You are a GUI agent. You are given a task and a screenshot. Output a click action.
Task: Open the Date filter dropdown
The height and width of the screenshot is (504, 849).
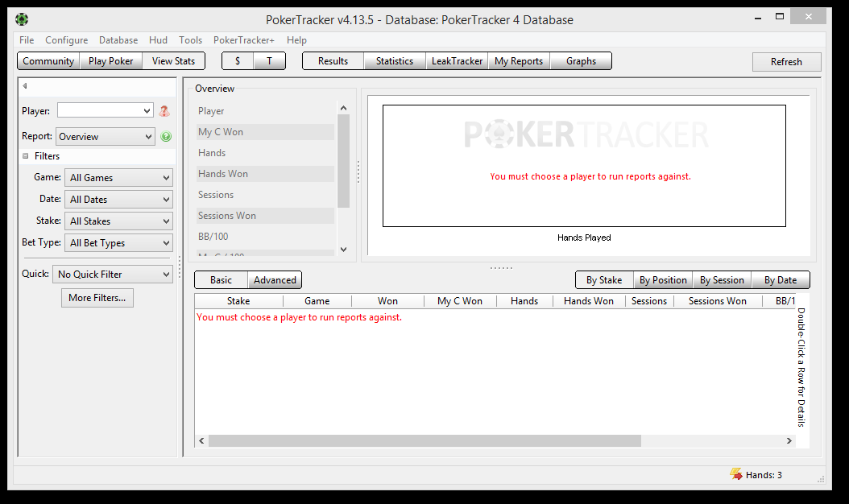(118, 199)
